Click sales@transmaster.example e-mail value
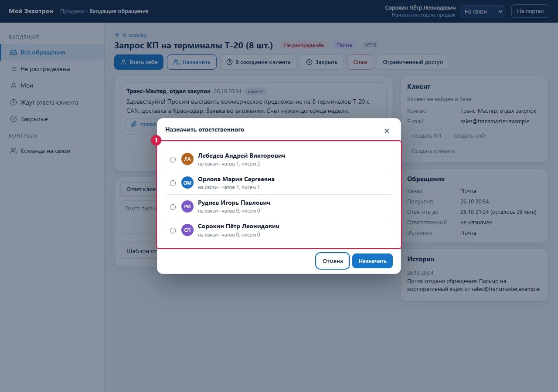The width and height of the screenshot is (558, 392). [495, 122]
